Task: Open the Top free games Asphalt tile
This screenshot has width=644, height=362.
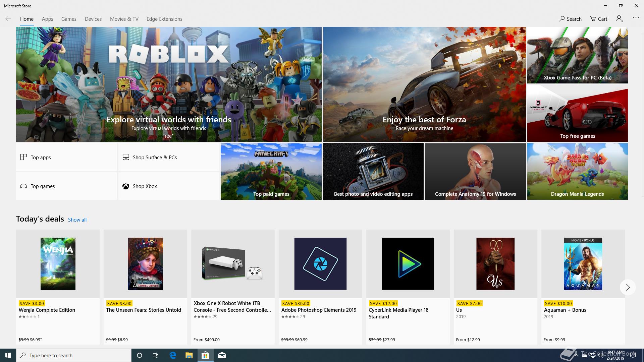Action: (577, 113)
